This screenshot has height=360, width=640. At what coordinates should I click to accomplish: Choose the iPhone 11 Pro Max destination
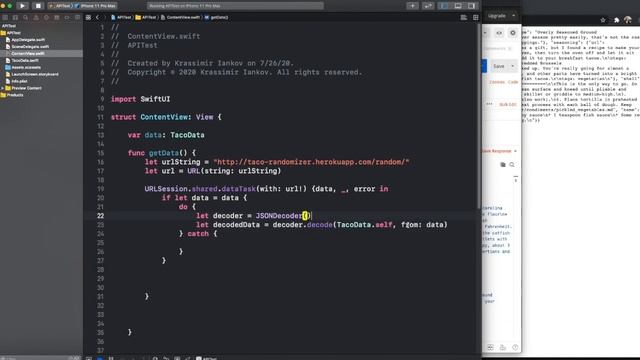[96, 6]
